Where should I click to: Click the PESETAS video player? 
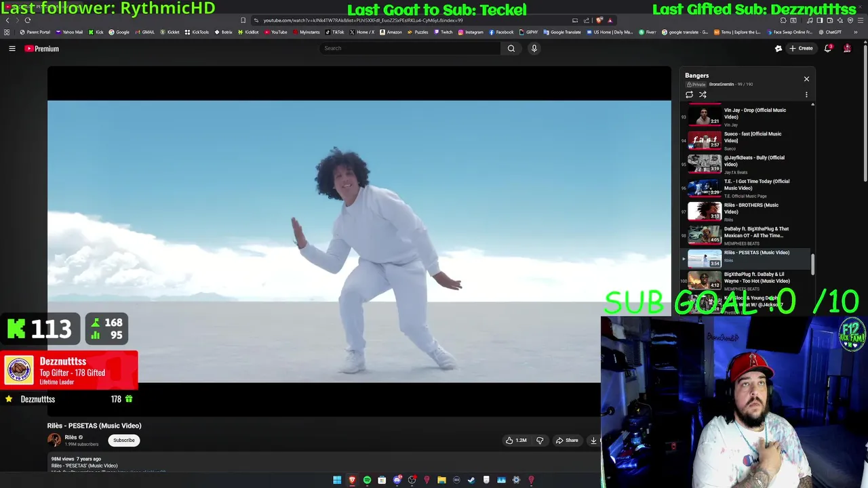(359, 241)
